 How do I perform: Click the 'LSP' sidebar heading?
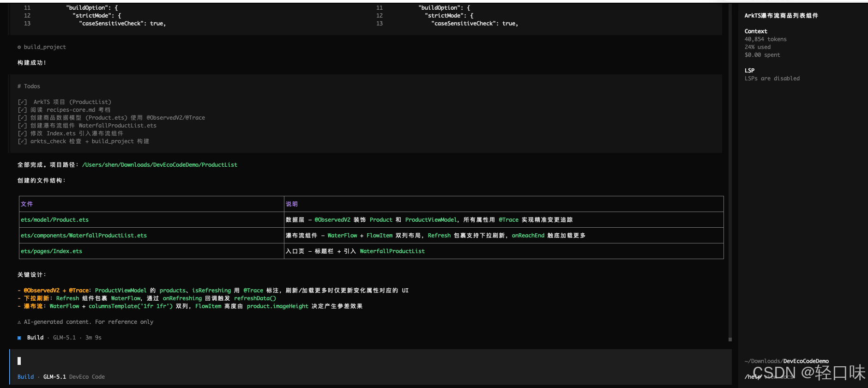pyautogui.click(x=749, y=71)
